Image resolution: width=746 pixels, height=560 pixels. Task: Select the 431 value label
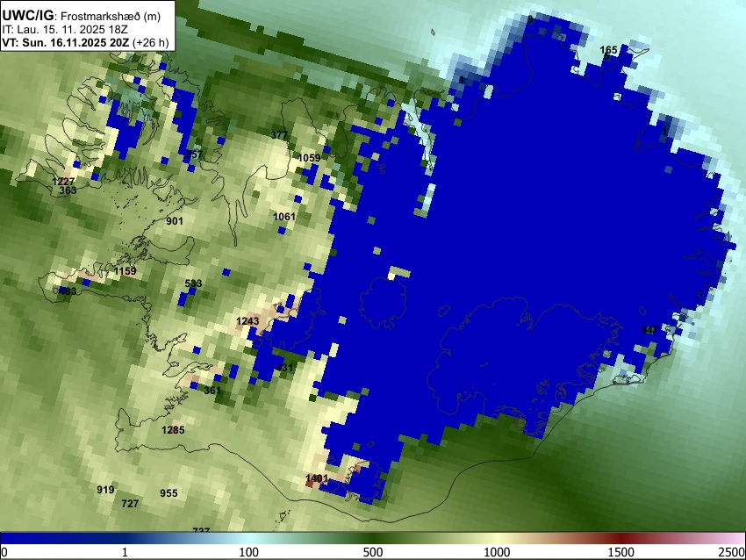click(x=284, y=368)
